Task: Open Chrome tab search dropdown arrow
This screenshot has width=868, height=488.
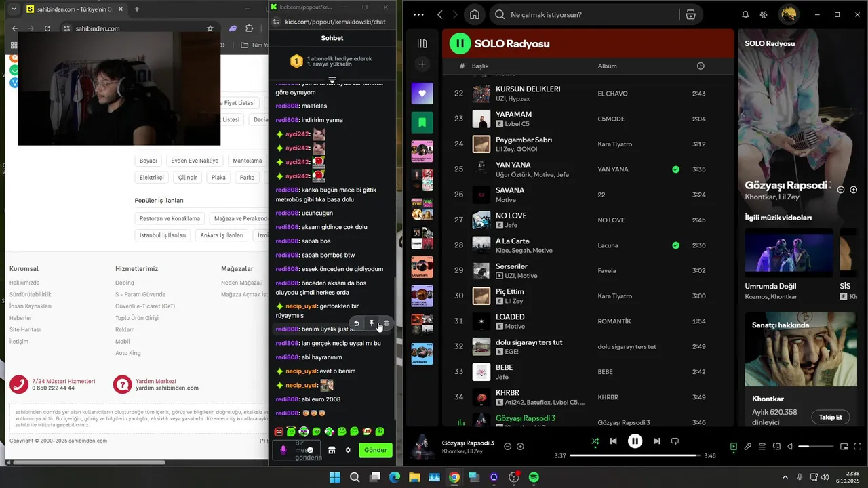Action: (14, 9)
